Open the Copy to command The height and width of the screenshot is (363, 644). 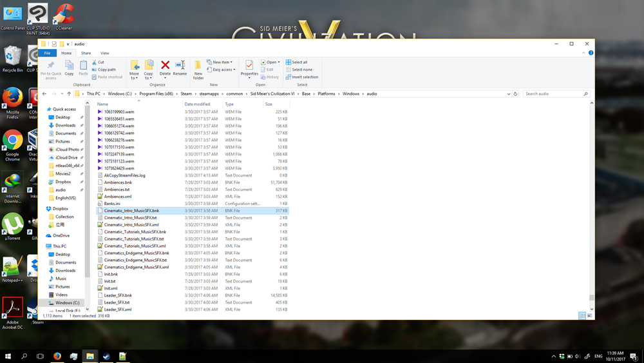click(x=148, y=70)
